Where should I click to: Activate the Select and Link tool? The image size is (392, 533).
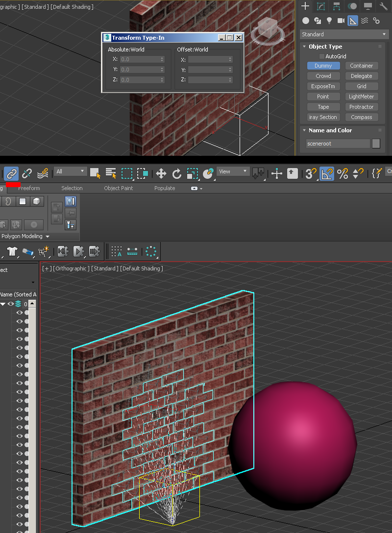[x=11, y=174]
